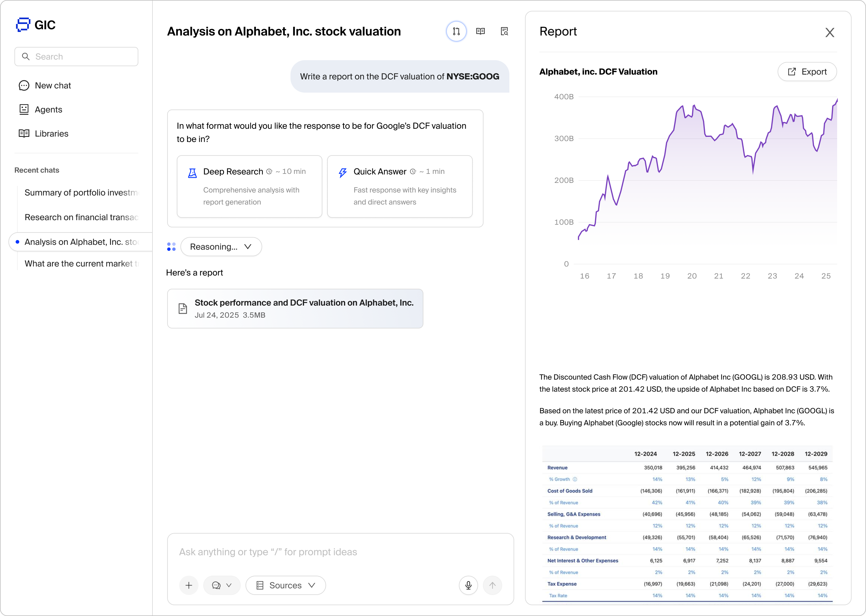Open the Agents section
The height and width of the screenshot is (616, 866).
click(41, 109)
